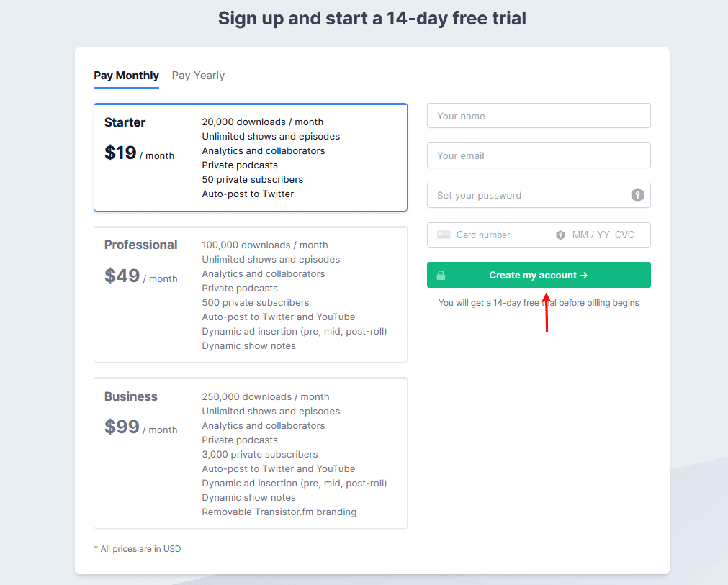This screenshot has width=728, height=585.
Task: Focus the Your email input field
Action: point(539,155)
